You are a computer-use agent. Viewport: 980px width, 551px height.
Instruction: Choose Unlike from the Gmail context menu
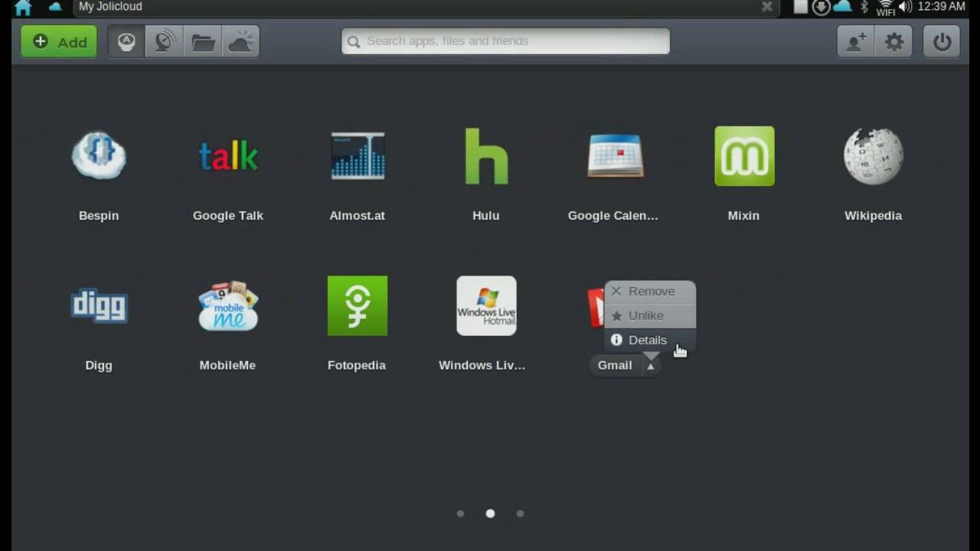pos(650,315)
